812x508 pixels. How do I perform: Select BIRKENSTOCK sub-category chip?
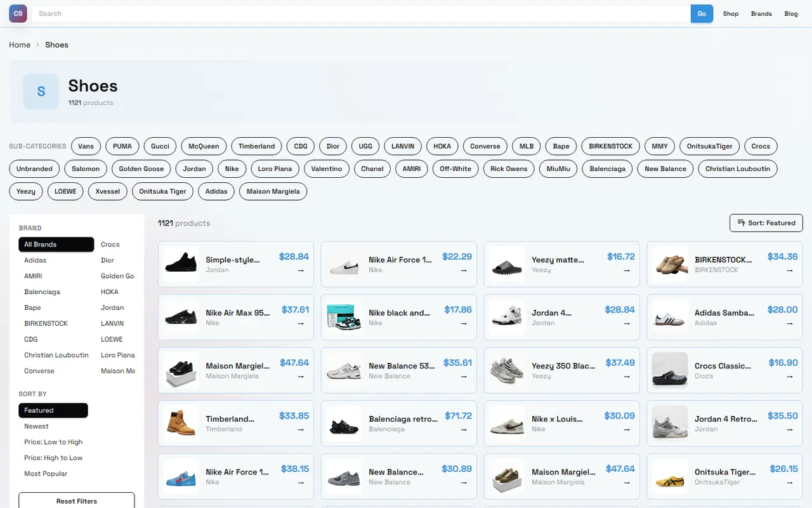pyautogui.click(x=610, y=146)
